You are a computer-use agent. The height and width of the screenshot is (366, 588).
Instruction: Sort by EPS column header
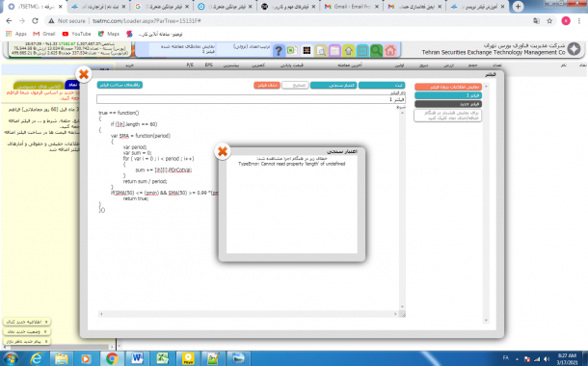[x=209, y=65]
